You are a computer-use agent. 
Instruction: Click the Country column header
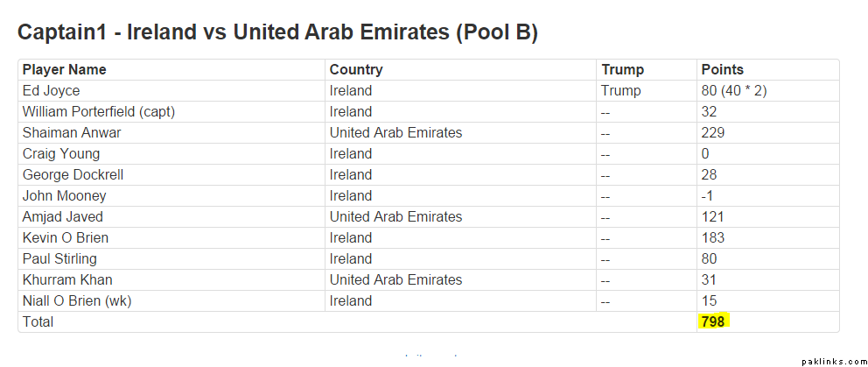pyautogui.click(x=356, y=70)
